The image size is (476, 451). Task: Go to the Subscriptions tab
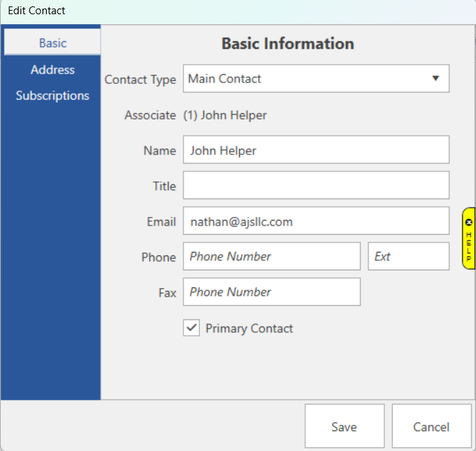point(53,96)
